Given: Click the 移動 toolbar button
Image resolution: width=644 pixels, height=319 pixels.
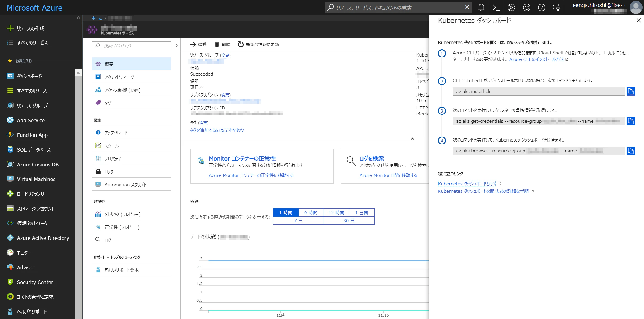Looking at the screenshot, I should 198,44.
